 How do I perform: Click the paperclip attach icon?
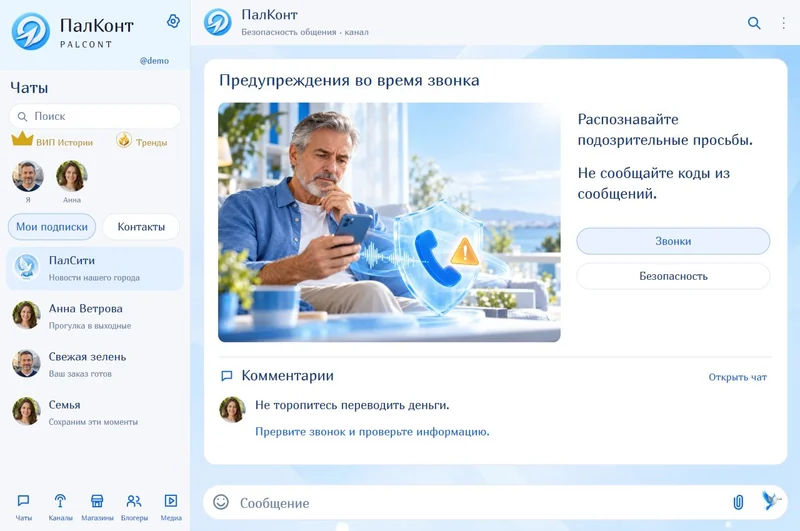tap(738, 502)
